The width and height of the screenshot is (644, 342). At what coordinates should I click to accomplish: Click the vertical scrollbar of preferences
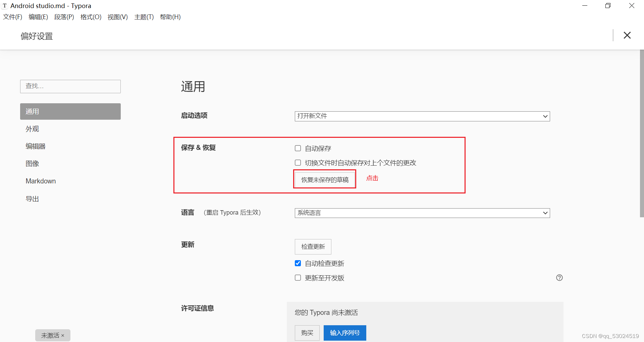click(642, 134)
